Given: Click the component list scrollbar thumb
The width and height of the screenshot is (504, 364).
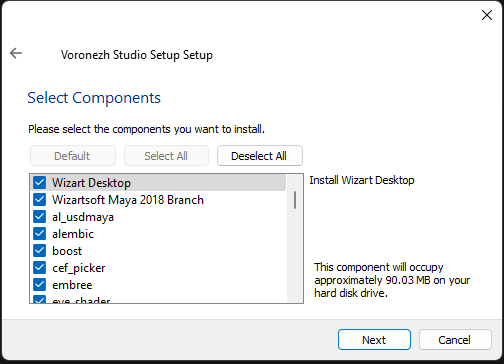Looking at the screenshot, I should pos(295,200).
